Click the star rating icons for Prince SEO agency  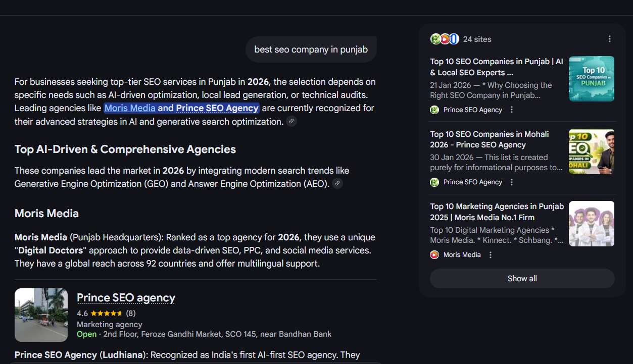106,313
